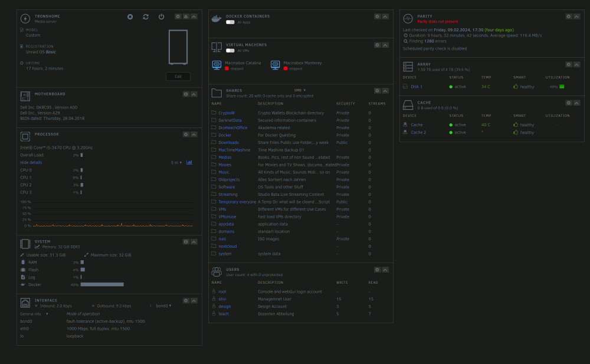The height and width of the screenshot is (364, 590).
Task: Click Disk 1 green utilization bar
Action: pos(562,87)
